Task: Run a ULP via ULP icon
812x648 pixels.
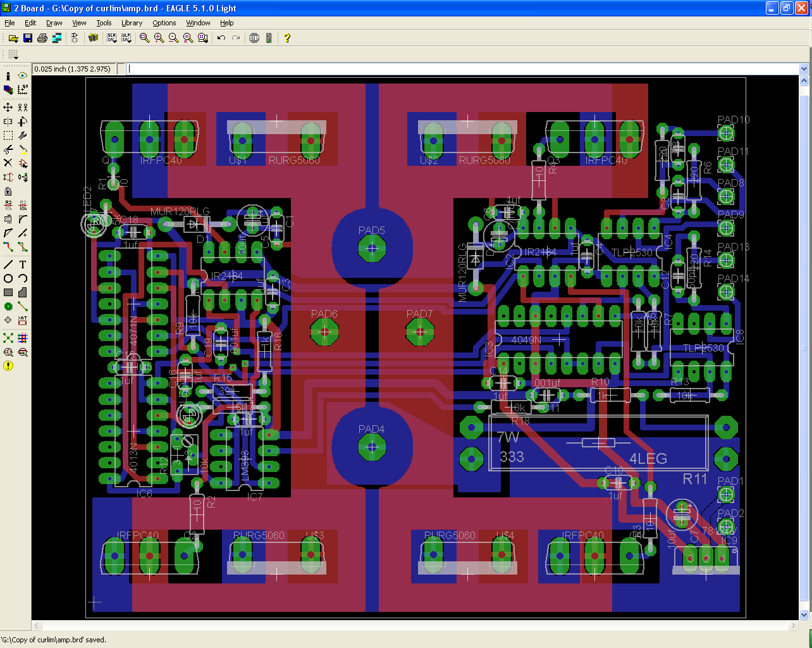Action: (126, 38)
